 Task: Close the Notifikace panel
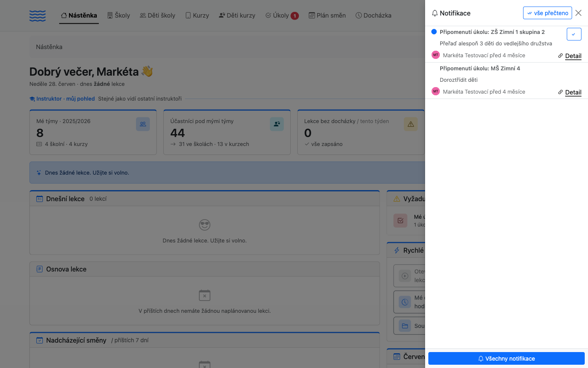point(578,13)
